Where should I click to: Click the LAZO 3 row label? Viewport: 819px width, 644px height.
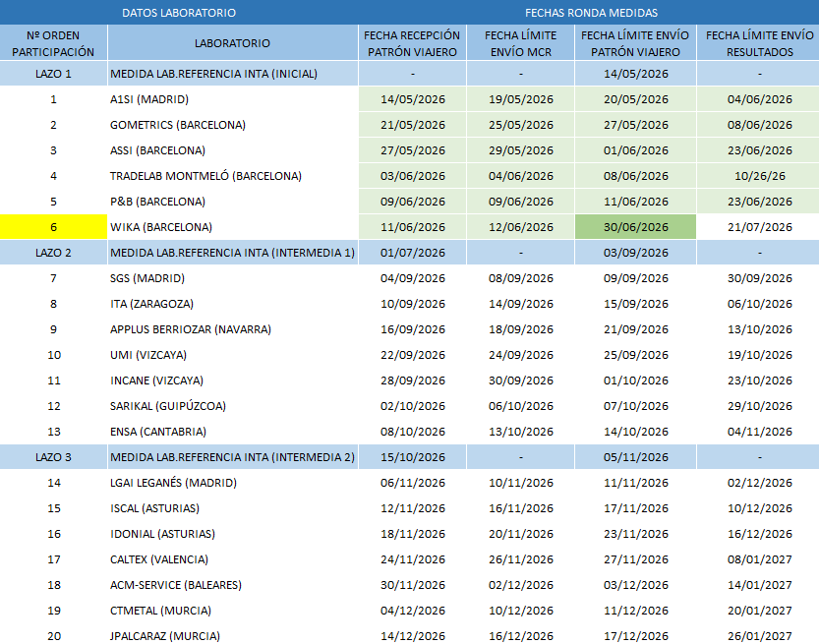tap(53, 457)
